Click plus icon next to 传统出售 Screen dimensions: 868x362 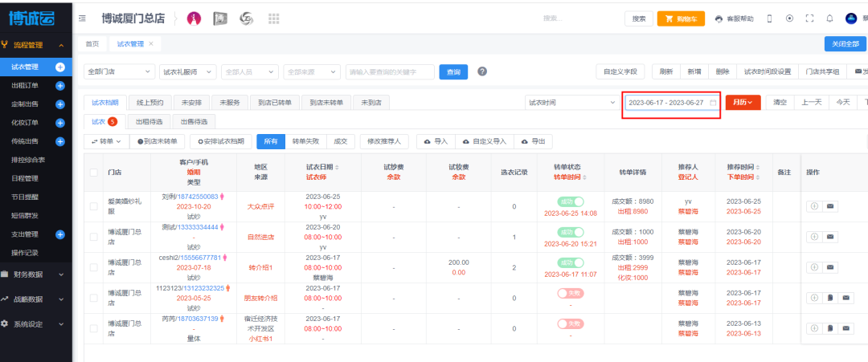(60, 141)
